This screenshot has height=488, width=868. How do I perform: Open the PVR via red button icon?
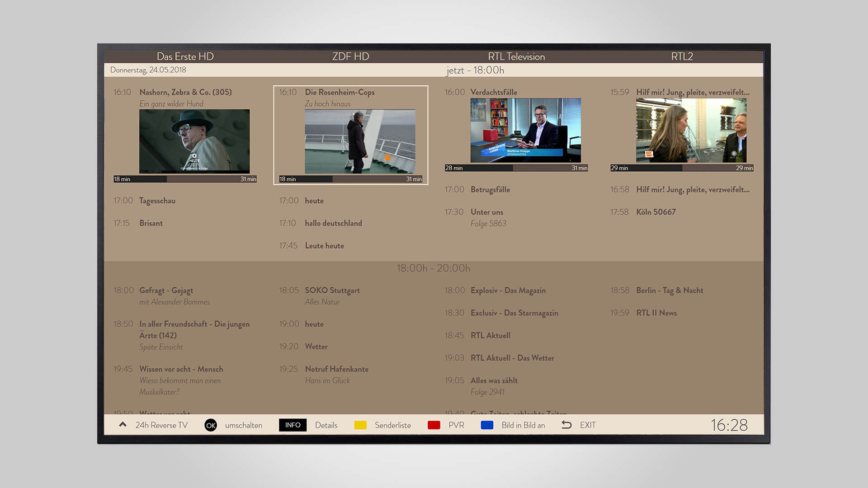pos(434,425)
